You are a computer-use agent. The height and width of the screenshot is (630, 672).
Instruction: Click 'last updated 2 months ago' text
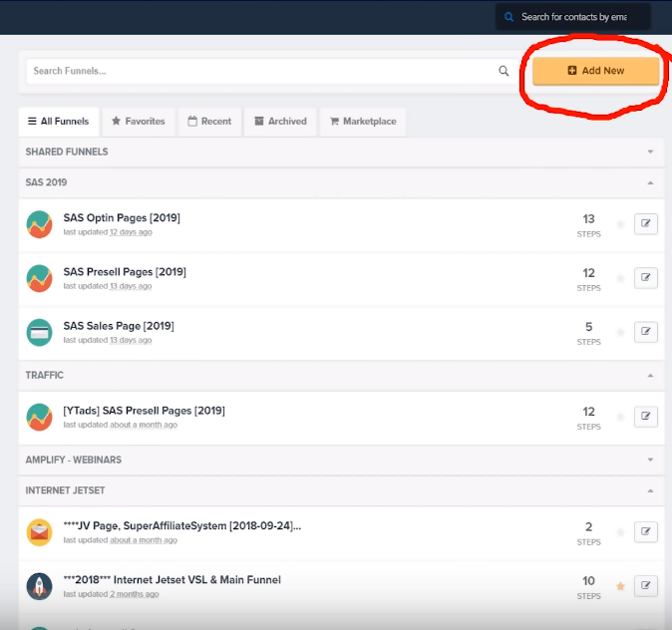pos(111,594)
